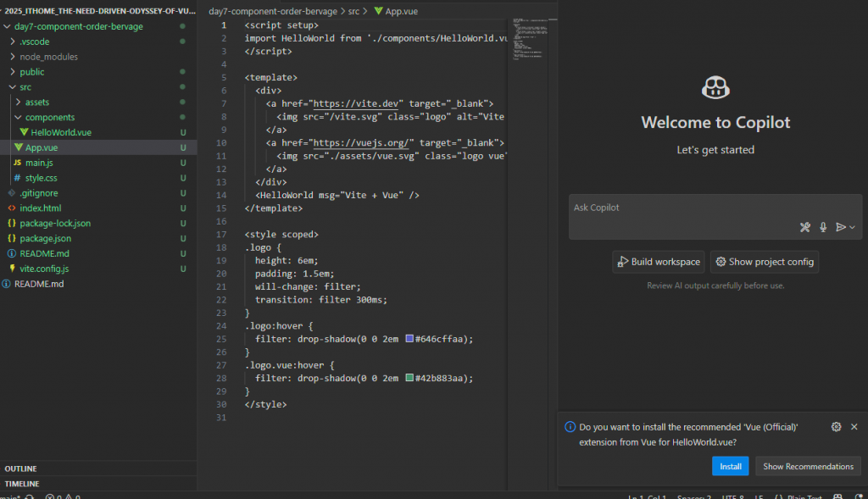Open vite.config.js file

(44, 269)
